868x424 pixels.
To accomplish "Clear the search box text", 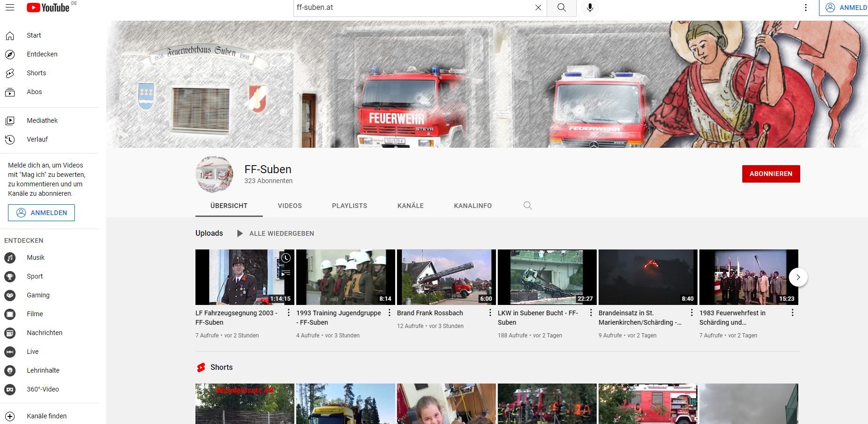I will [538, 8].
